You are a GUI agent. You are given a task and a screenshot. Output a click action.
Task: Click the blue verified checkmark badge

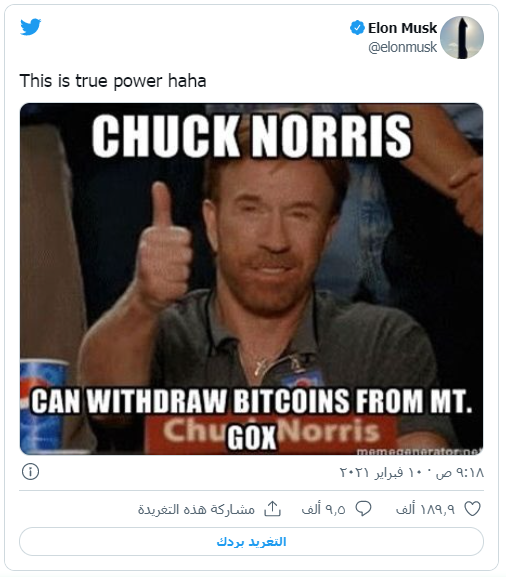click(357, 28)
